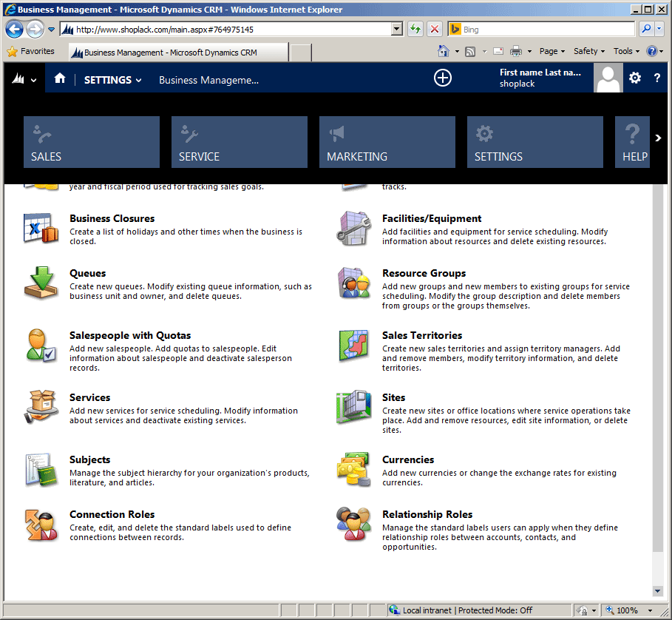Expand the SETTINGS navigation dropdown
Image resolution: width=672 pixels, height=620 pixels.
112,80
